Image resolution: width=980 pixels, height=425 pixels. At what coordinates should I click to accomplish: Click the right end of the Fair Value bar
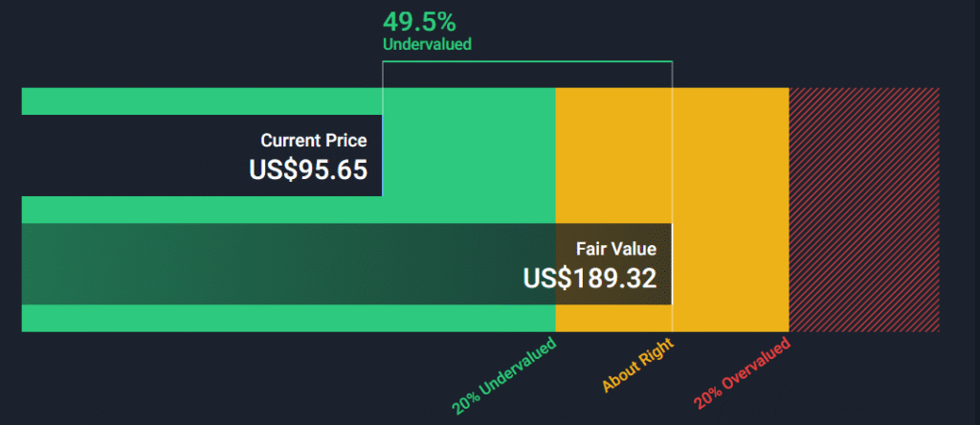[669, 264]
